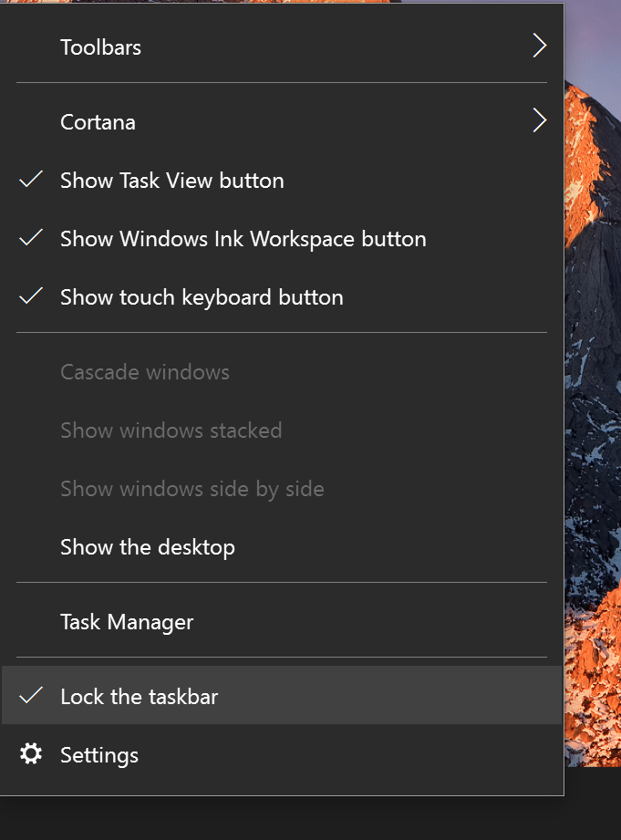The width and height of the screenshot is (621, 840).
Task: Click Show the desktop entry
Action: tap(147, 546)
